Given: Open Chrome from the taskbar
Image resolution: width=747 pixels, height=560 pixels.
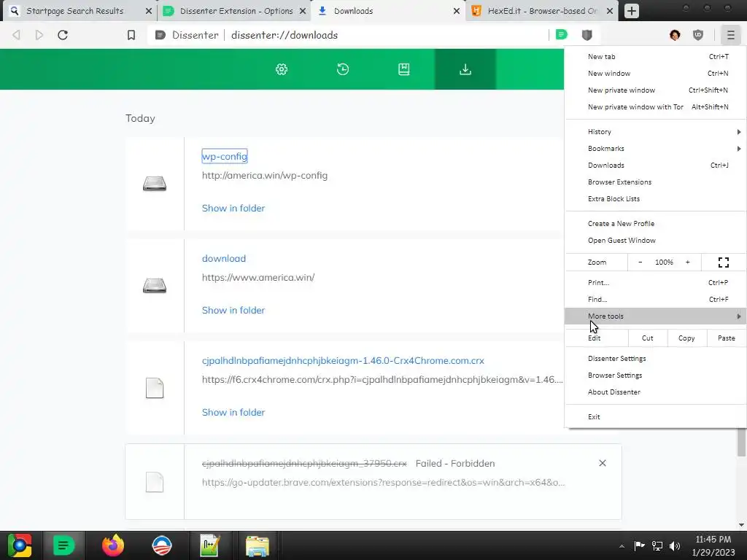Looking at the screenshot, I should click(20, 545).
